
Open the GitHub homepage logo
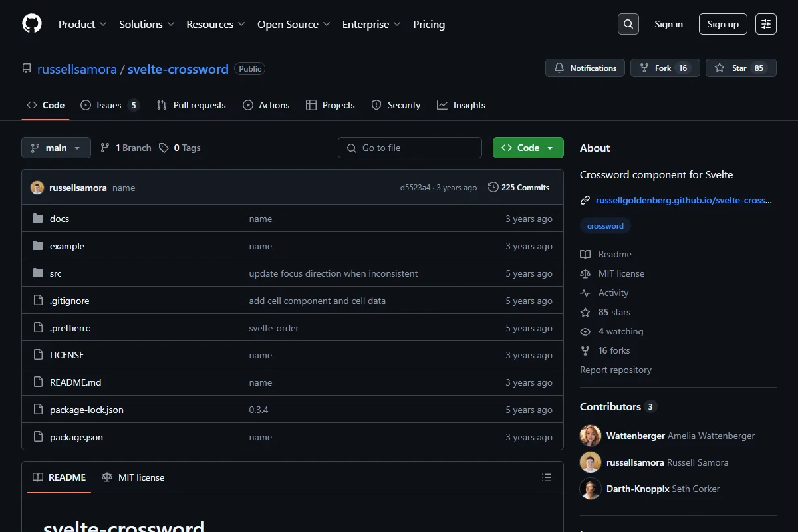pos(32,24)
